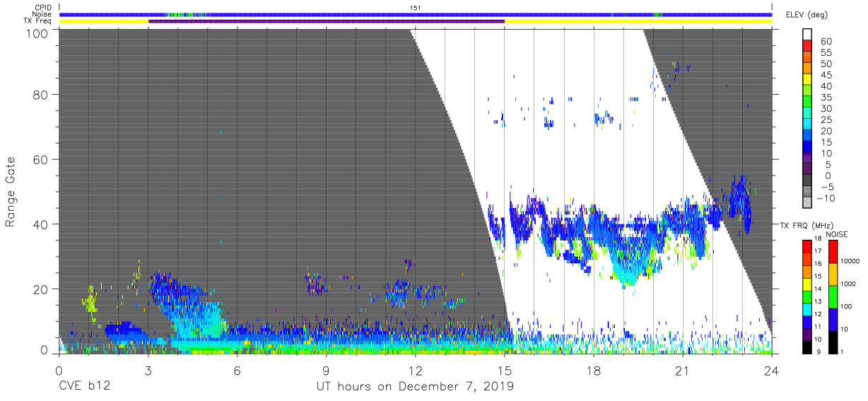Pick the cyan 20–25 segment of ELEV colorbar
Viewport: 868px width, 401px height.
(x=807, y=125)
